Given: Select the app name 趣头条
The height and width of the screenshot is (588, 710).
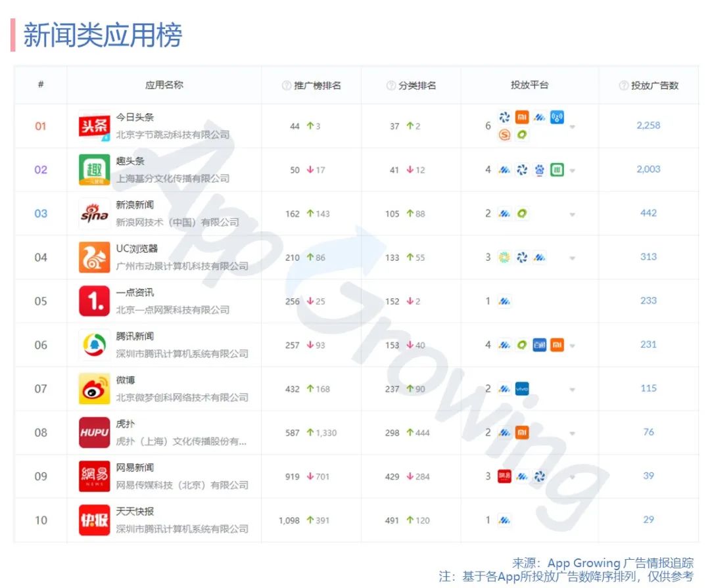Looking at the screenshot, I should point(130,161).
